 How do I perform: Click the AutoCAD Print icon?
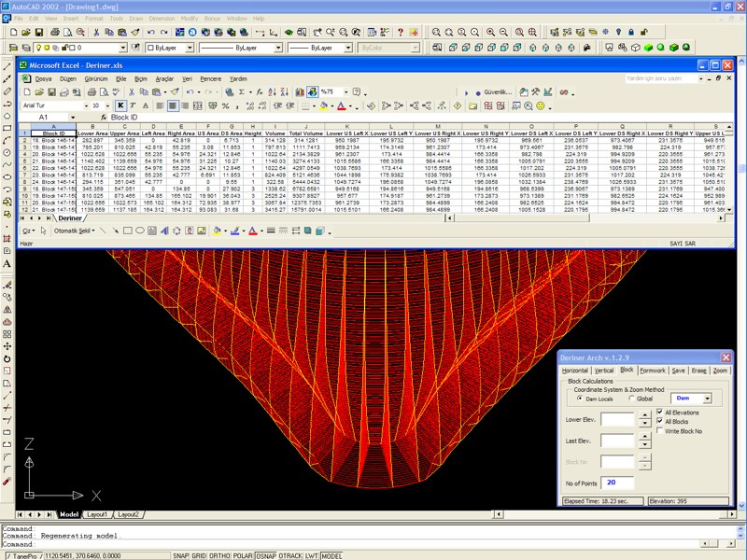(57, 32)
